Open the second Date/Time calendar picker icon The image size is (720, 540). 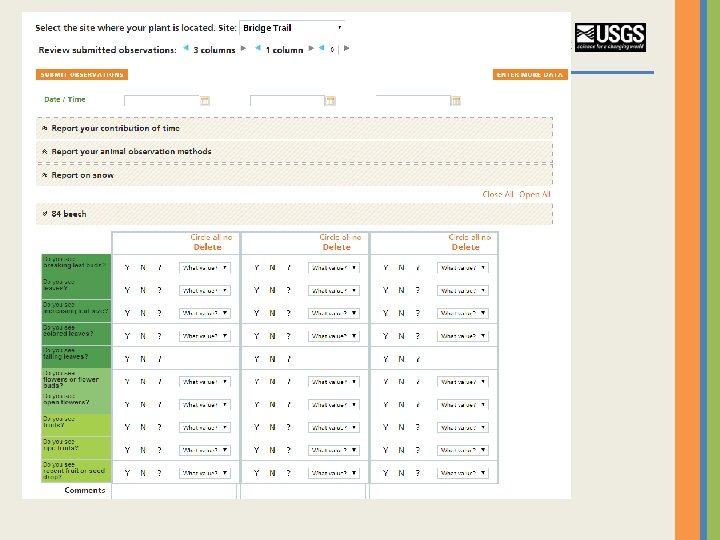click(x=330, y=101)
